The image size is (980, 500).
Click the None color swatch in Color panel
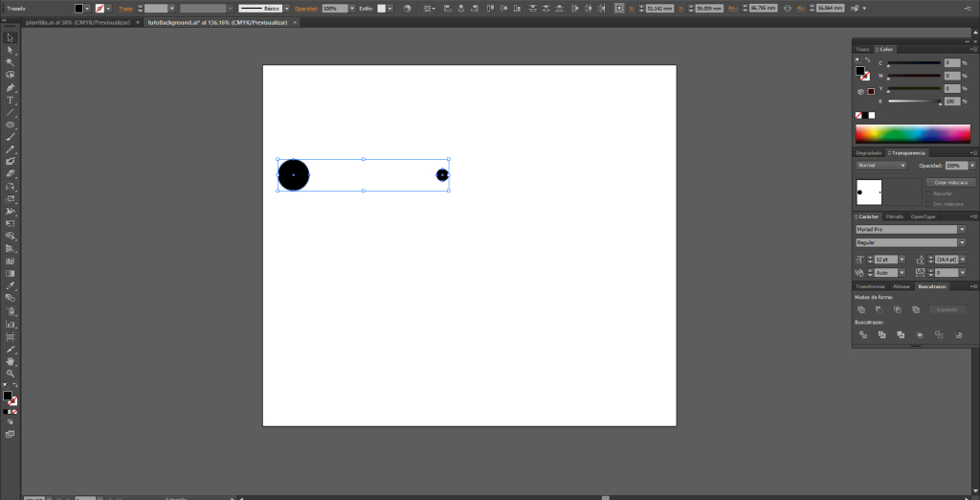[858, 115]
